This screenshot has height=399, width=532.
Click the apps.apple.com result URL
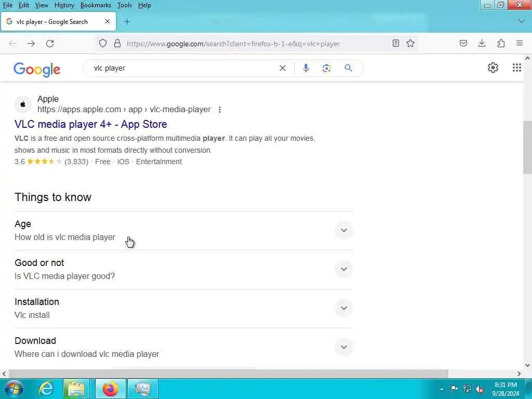click(124, 110)
